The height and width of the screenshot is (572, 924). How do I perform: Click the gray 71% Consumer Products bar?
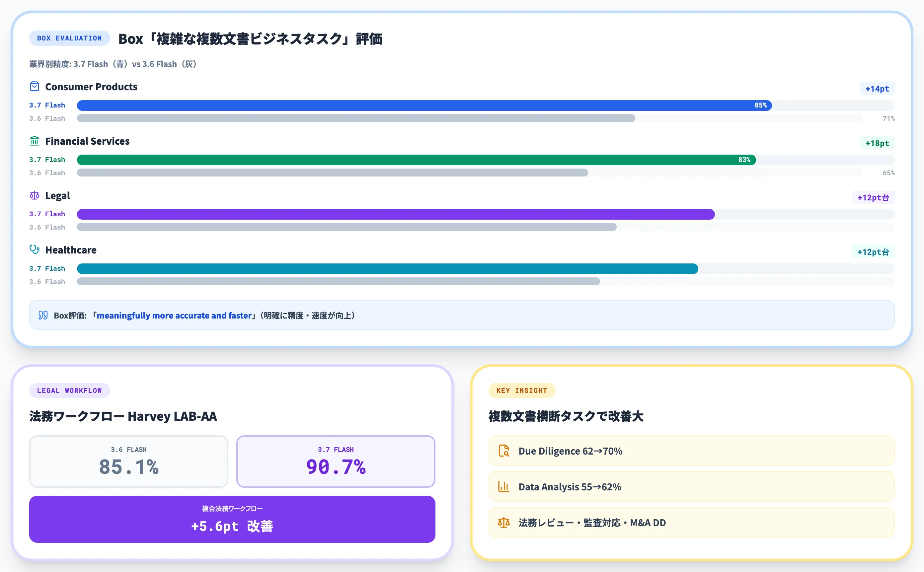(356, 118)
